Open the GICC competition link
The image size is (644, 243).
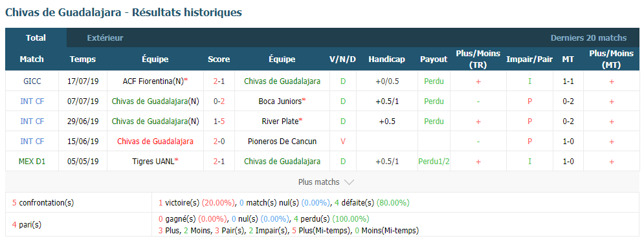pyautogui.click(x=32, y=81)
